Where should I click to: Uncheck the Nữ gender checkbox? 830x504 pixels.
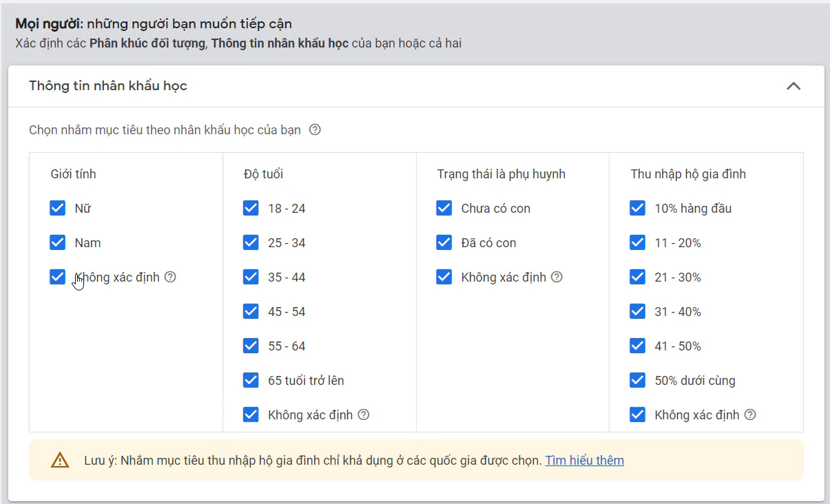(x=58, y=209)
